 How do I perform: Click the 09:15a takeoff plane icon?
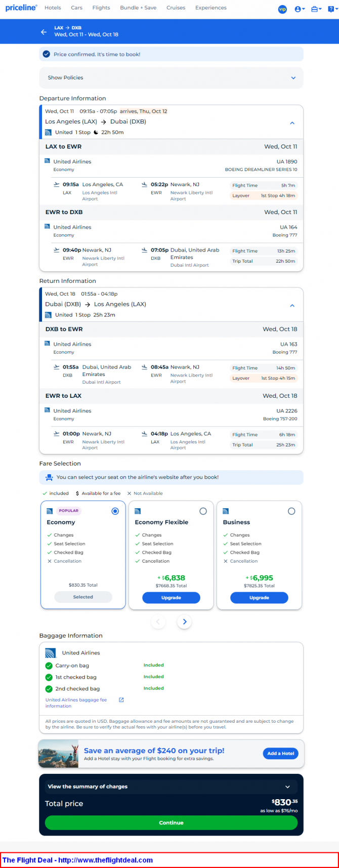click(x=57, y=184)
